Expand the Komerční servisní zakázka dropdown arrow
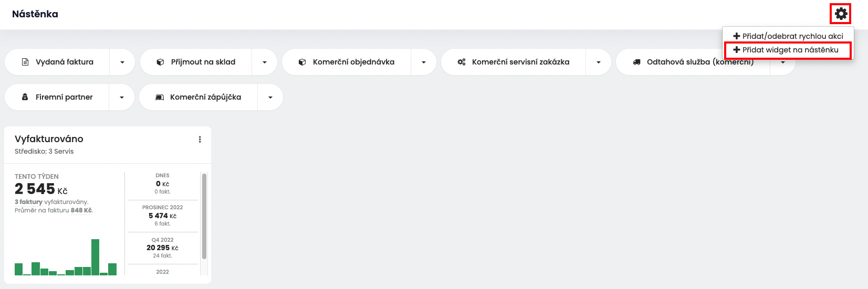 click(599, 62)
